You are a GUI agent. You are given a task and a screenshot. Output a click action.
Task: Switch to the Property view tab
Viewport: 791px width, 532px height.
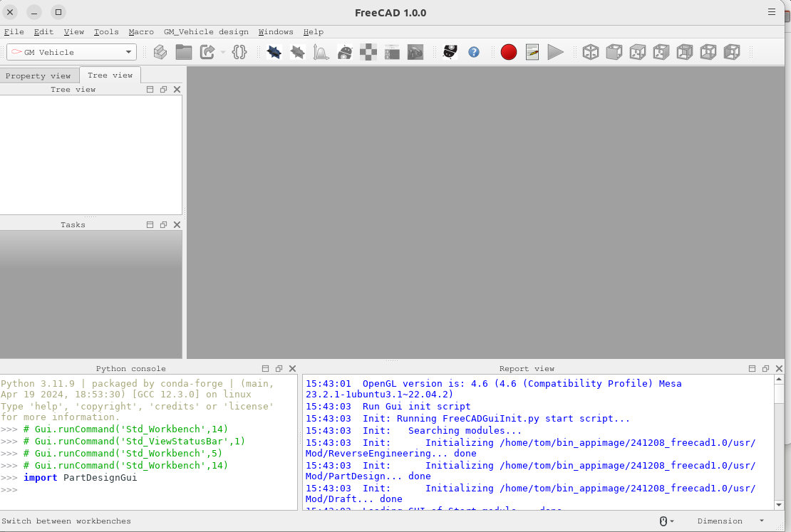click(x=38, y=75)
